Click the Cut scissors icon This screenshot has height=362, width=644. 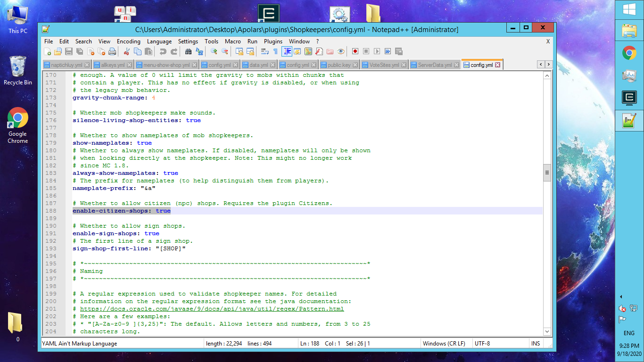(126, 51)
